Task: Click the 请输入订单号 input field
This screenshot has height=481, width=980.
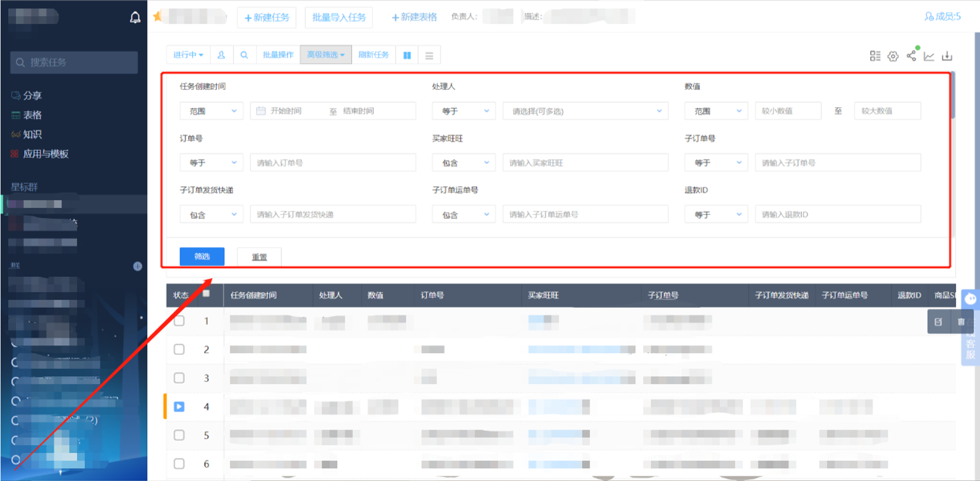Action: 333,163
